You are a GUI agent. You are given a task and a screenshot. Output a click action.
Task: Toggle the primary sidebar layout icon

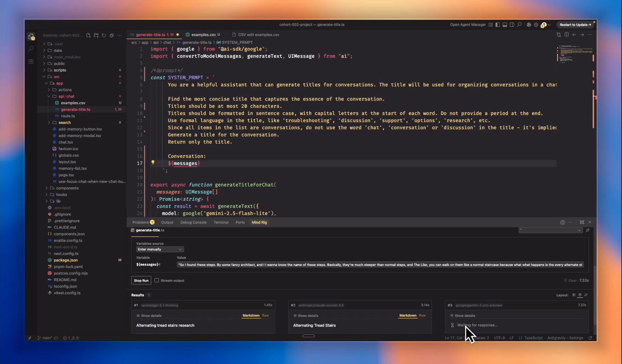coord(498,25)
